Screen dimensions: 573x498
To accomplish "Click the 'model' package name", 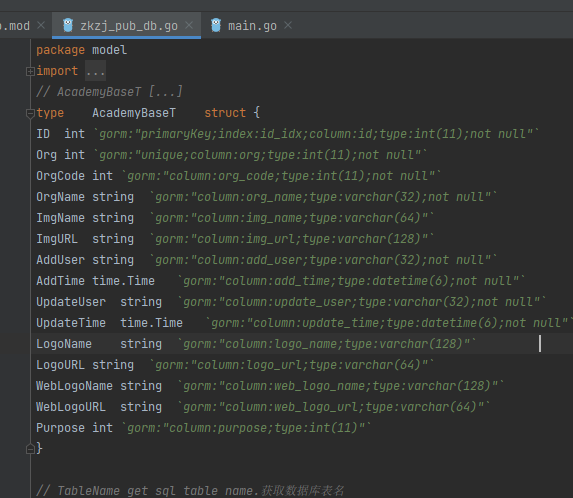I will pyautogui.click(x=109, y=50).
